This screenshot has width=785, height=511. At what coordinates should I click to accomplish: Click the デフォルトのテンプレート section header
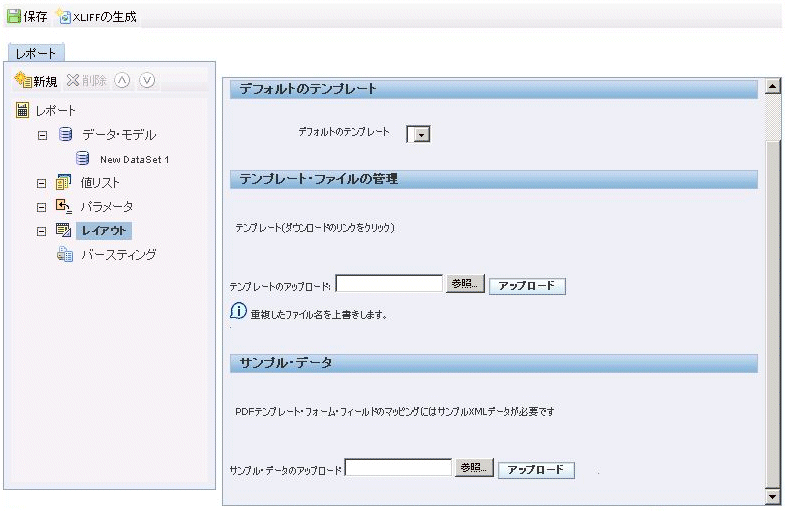tap(494, 89)
